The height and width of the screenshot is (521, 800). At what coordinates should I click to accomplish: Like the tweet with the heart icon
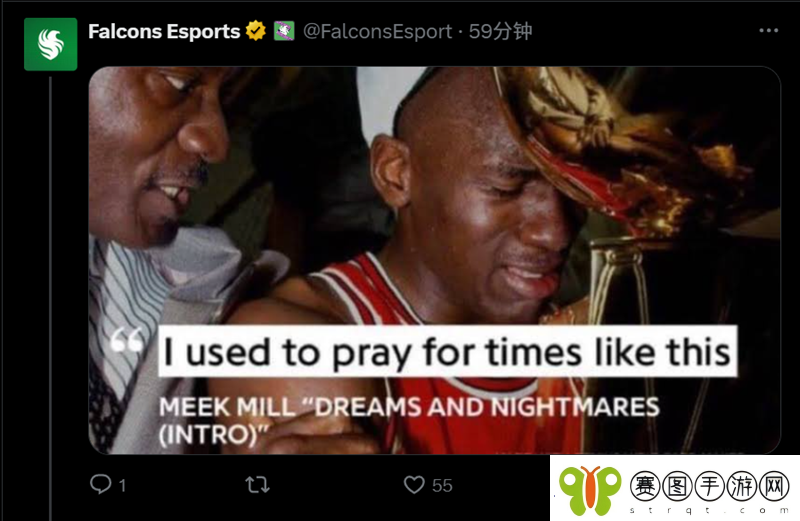point(414,485)
